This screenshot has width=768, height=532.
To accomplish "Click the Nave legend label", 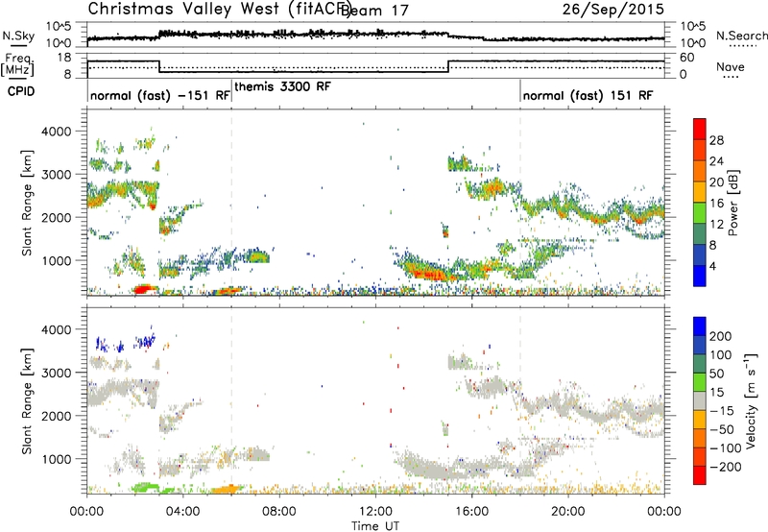I will (x=730, y=67).
